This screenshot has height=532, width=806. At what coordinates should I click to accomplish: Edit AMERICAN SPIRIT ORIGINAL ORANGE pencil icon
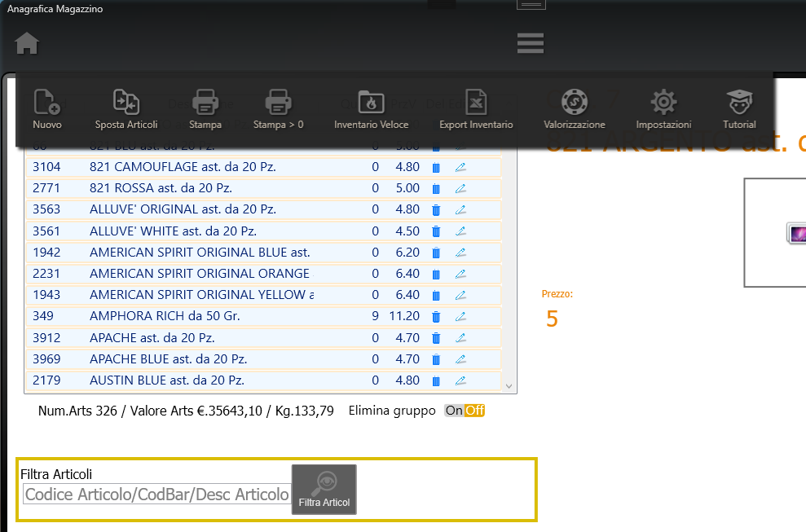click(x=460, y=274)
